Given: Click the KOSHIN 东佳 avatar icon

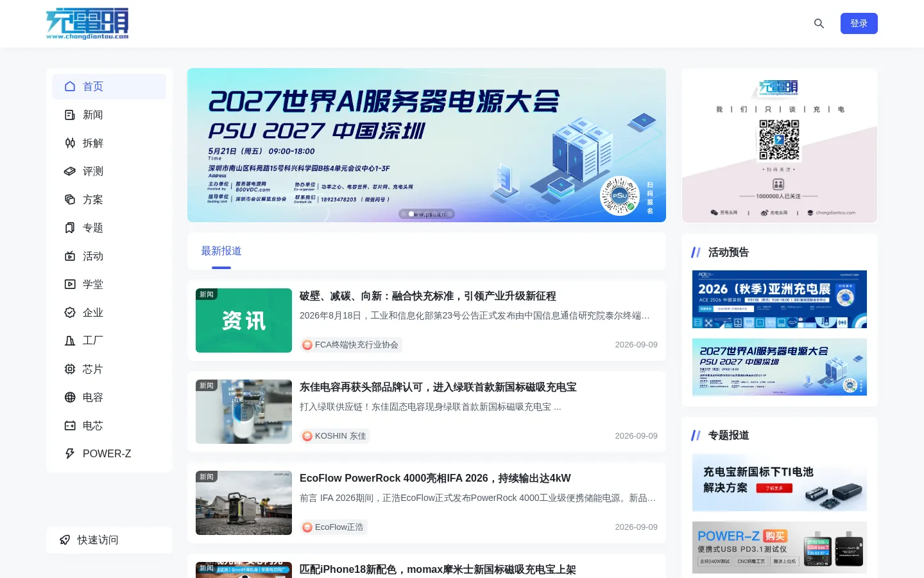Looking at the screenshot, I should (307, 436).
